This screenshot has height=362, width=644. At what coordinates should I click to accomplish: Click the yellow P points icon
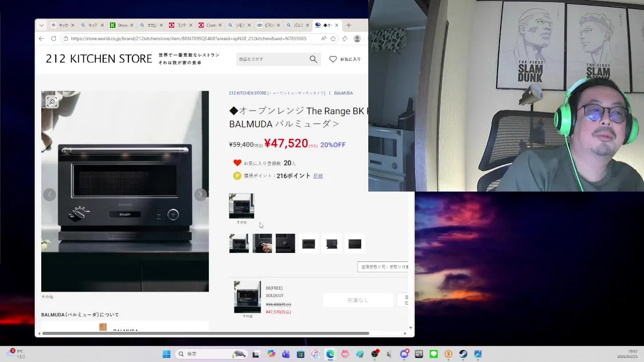point(237,175)
